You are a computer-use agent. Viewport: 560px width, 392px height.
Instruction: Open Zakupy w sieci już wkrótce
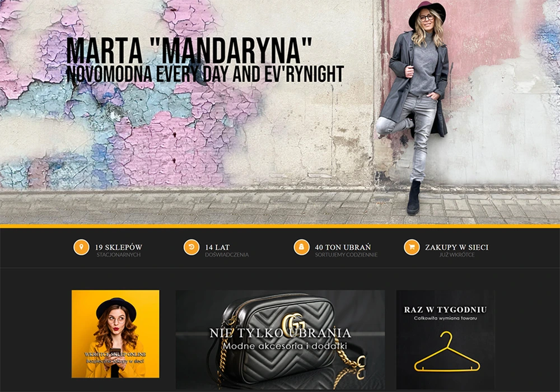456,250
